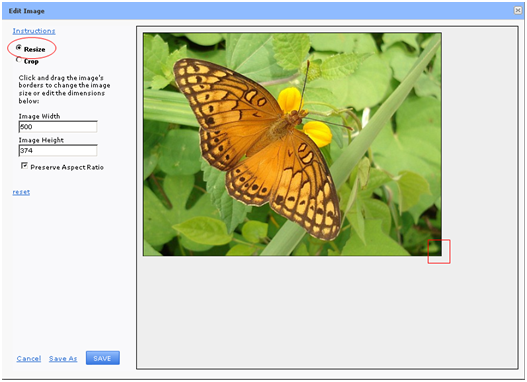Click the Cancel link
527x382 pixels.
point(29,358)
